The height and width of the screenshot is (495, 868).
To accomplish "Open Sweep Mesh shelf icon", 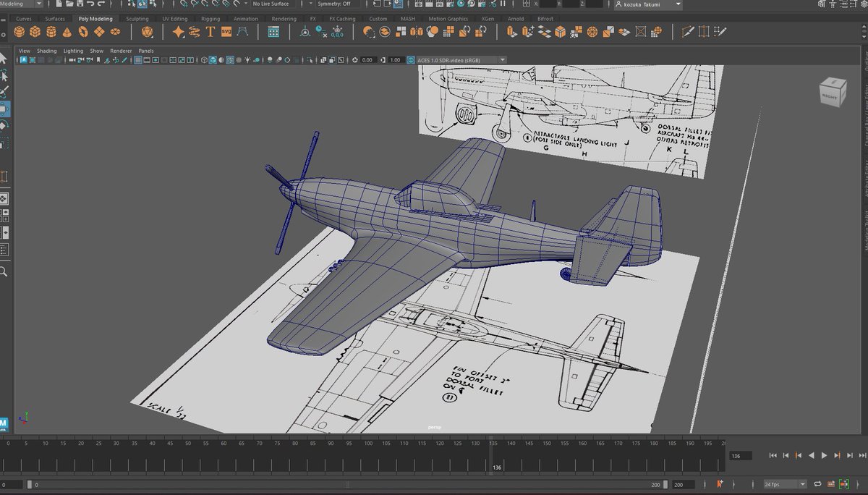I will (x=195, y=32).
